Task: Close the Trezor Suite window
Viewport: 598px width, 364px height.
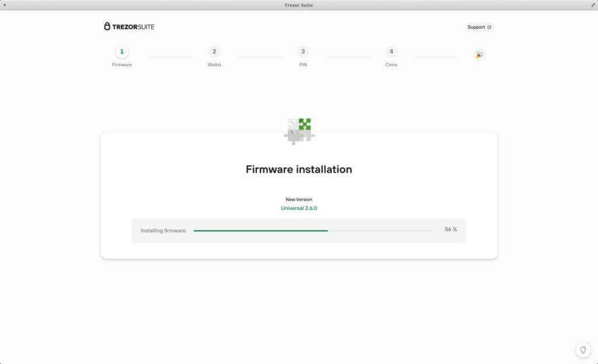Action: (x=5, y=5)
